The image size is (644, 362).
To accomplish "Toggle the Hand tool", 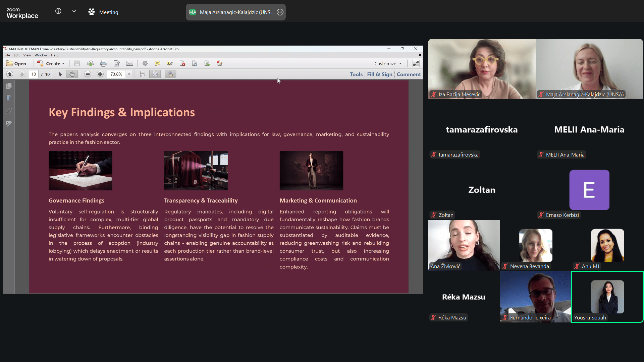I will pyautogui.click(x=72, y=74).
